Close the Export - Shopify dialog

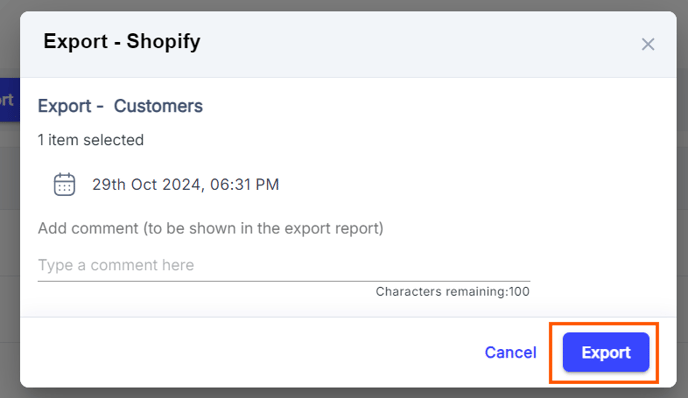(x=648, y=44)
